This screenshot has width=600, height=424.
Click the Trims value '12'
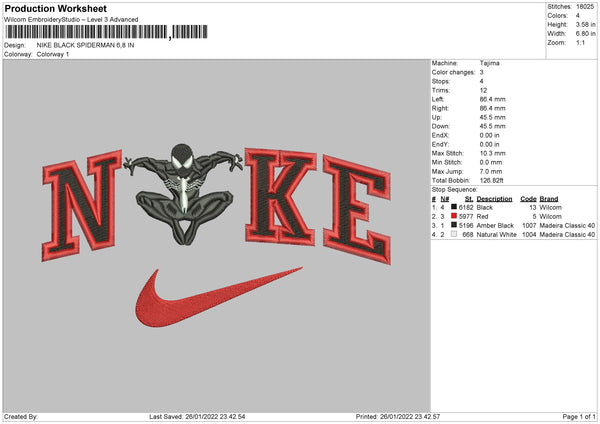[483, 90]
